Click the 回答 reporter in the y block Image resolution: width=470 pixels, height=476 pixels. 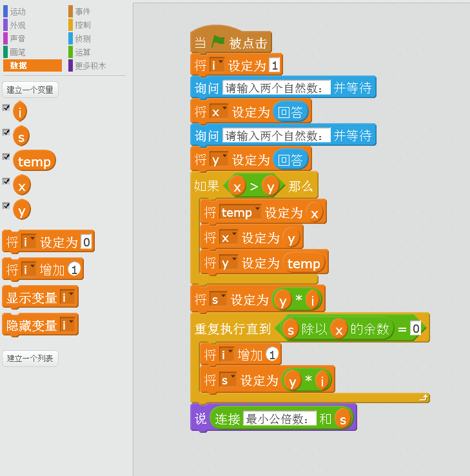(x=290, y=159)
